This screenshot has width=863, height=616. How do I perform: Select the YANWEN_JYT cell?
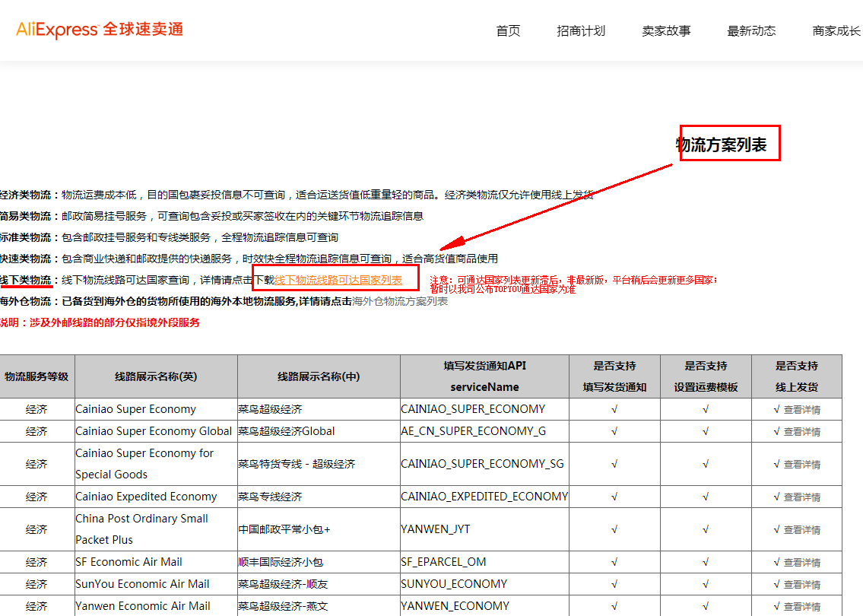(485, 529)
